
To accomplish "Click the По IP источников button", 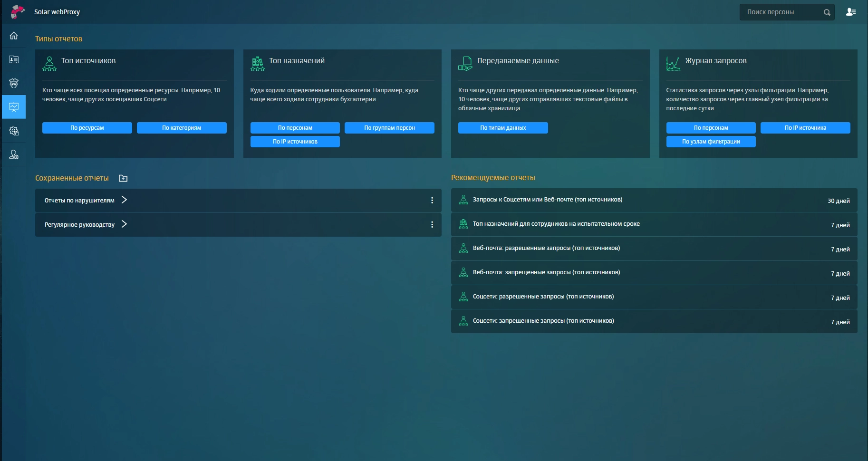I will 295,142.
